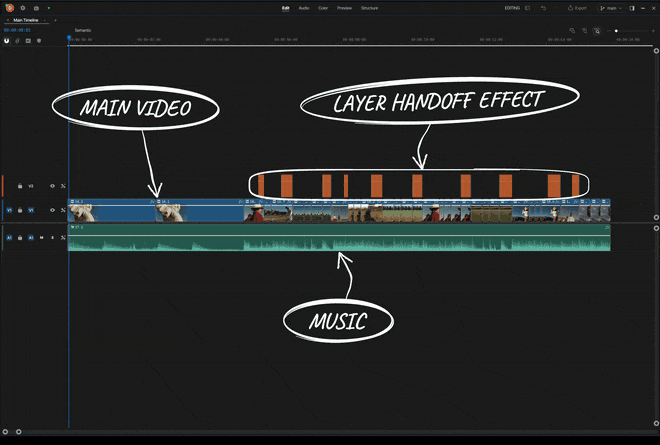The height and width of the screenshot is (445, 660).
Task: Open the briefcase project icon
Action: pos(36,8)
